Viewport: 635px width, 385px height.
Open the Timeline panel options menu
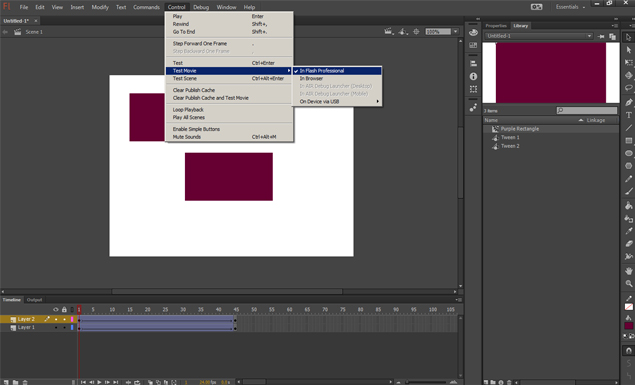pyautogui.click(x=459, y=300)
